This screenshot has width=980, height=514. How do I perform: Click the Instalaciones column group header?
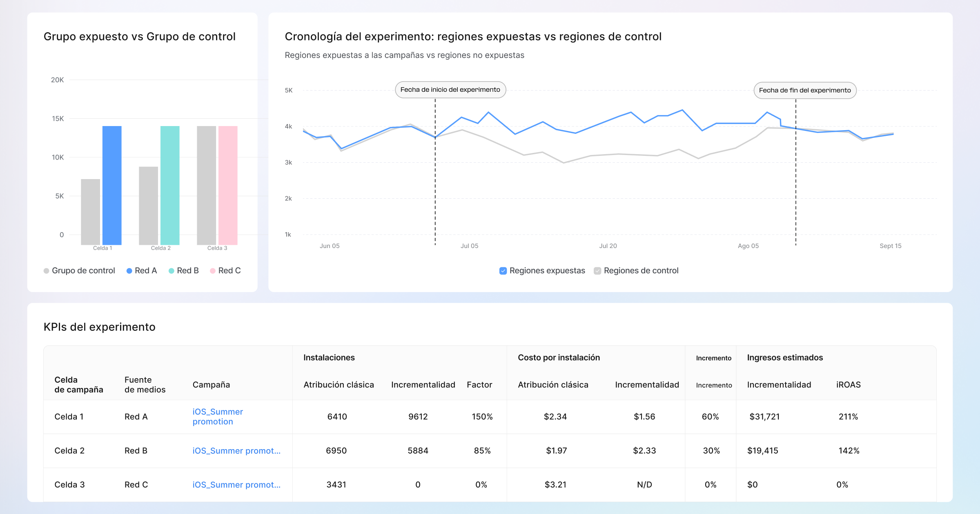pyautogui.click(x=329, y=358)
